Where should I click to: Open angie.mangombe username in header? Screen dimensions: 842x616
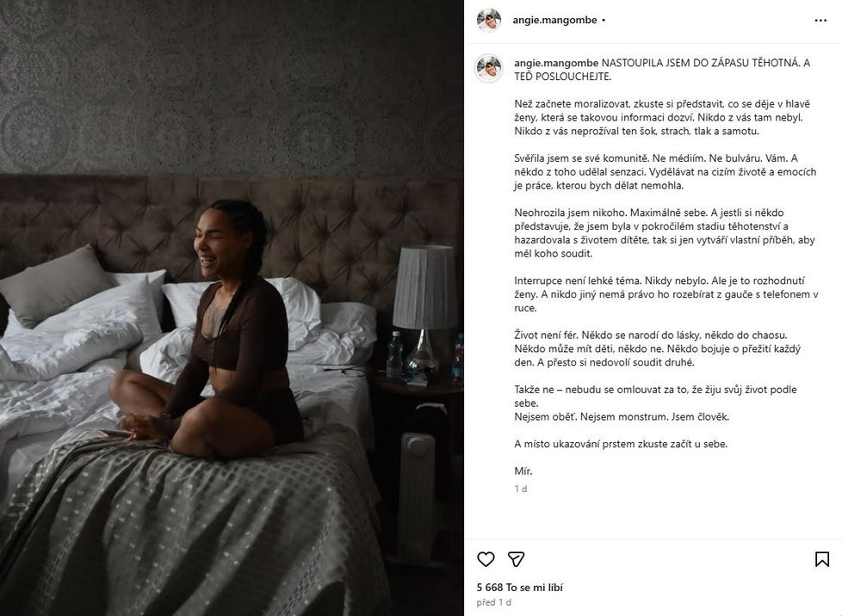tap(554, 20)
